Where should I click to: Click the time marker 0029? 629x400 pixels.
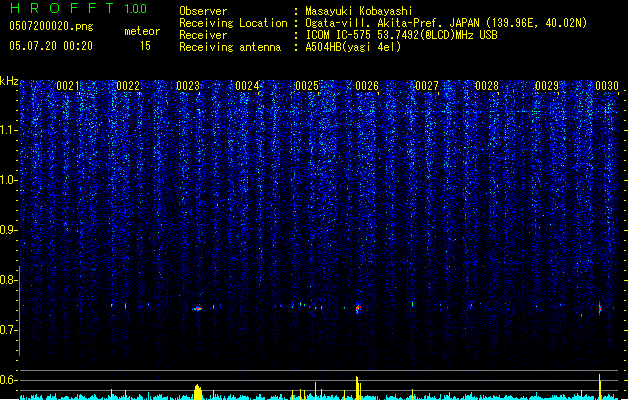(547, 86)
